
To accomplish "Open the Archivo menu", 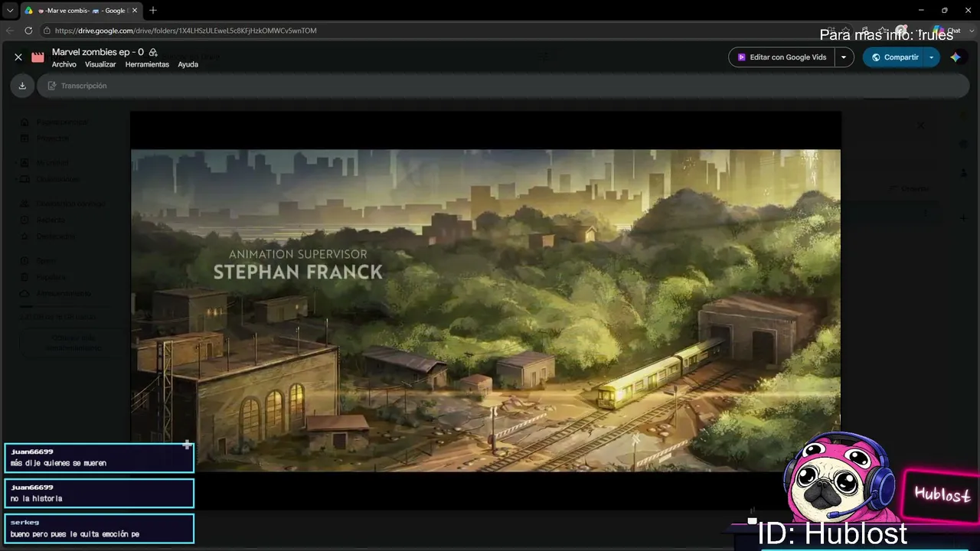I will 64,65.
